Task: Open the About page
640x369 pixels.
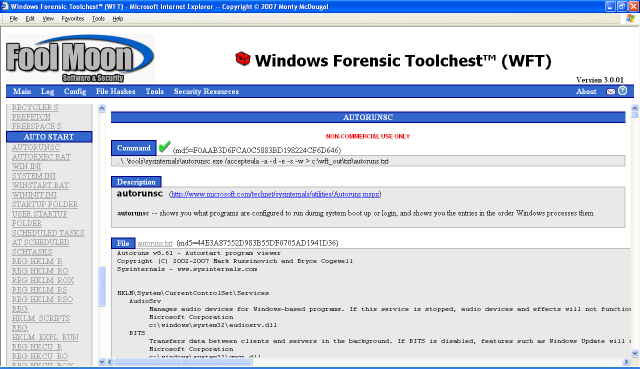Action: 586,91
